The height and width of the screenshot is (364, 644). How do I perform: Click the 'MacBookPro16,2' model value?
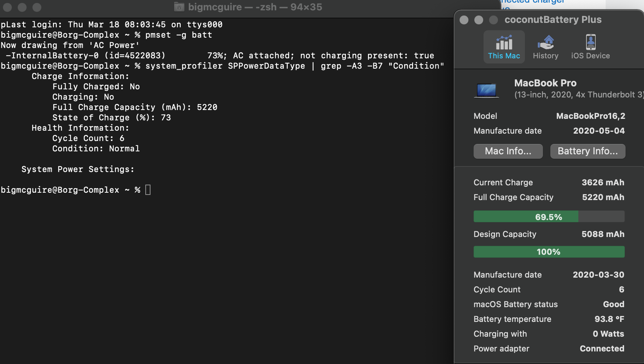point(591,116)
